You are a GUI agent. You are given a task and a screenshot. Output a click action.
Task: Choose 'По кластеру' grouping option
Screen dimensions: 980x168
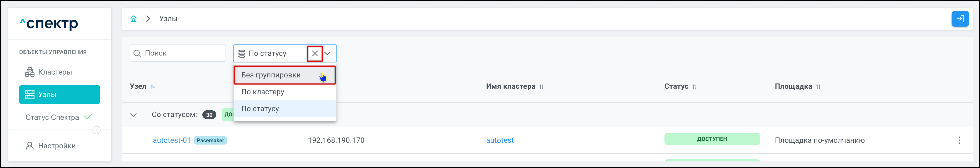(263, 92)
